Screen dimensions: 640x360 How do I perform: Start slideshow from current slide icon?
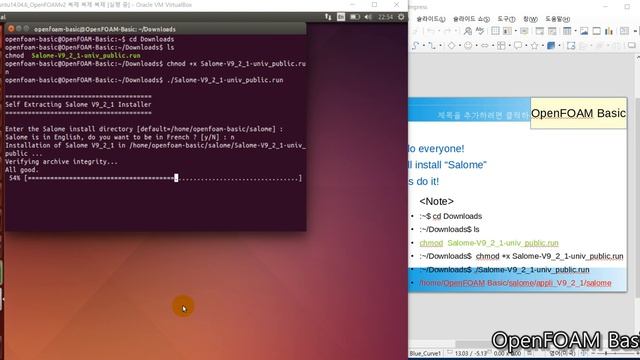(x=552, y=31)
